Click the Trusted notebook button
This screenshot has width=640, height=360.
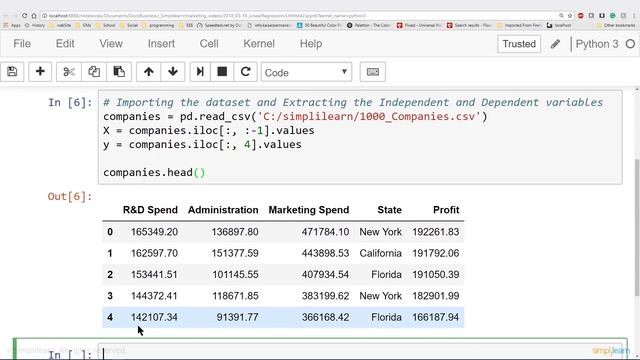(x=519, y=44)
